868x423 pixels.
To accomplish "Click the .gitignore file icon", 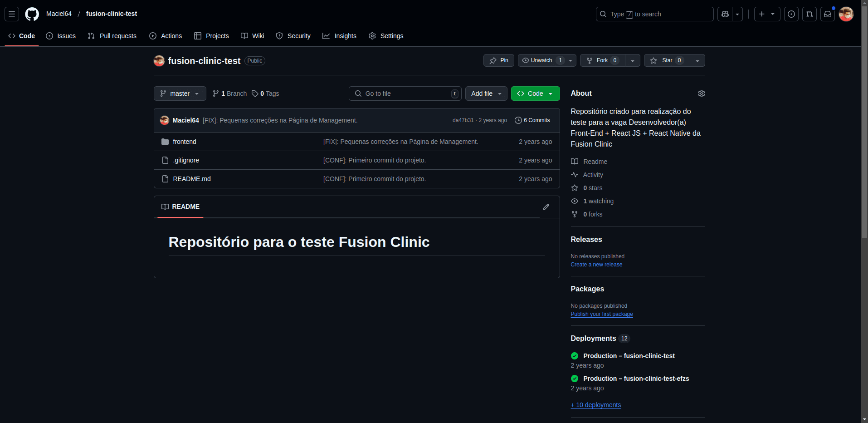I will (165, 160).
